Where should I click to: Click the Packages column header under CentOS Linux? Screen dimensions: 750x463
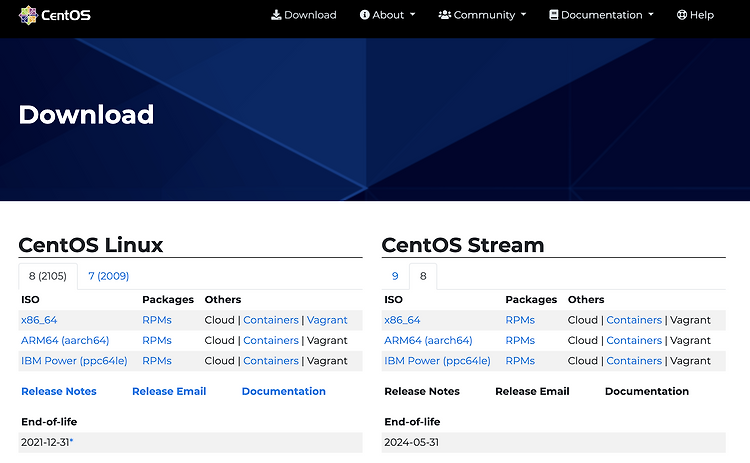[x=168, y=299]
